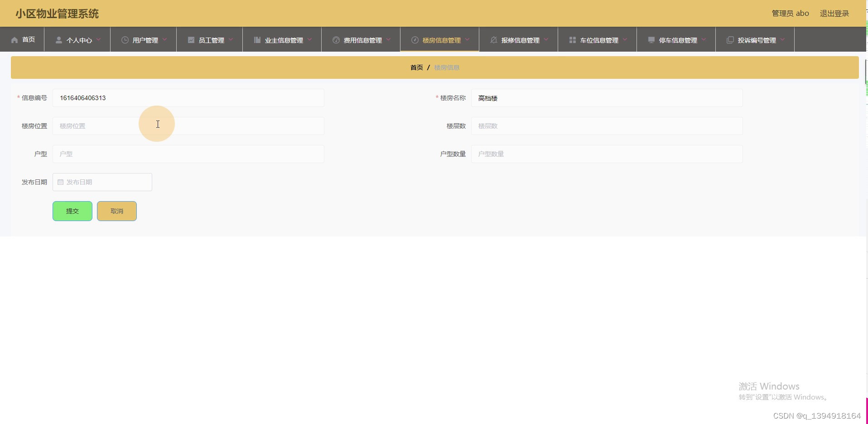
Task: Focus the 户型数量 input field
Action: pos(607,154)
